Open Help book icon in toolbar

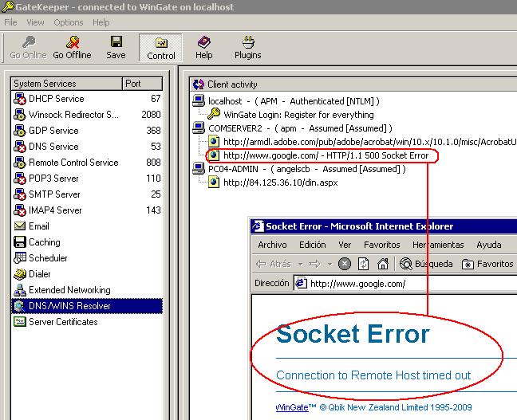(x=203, y=42)
